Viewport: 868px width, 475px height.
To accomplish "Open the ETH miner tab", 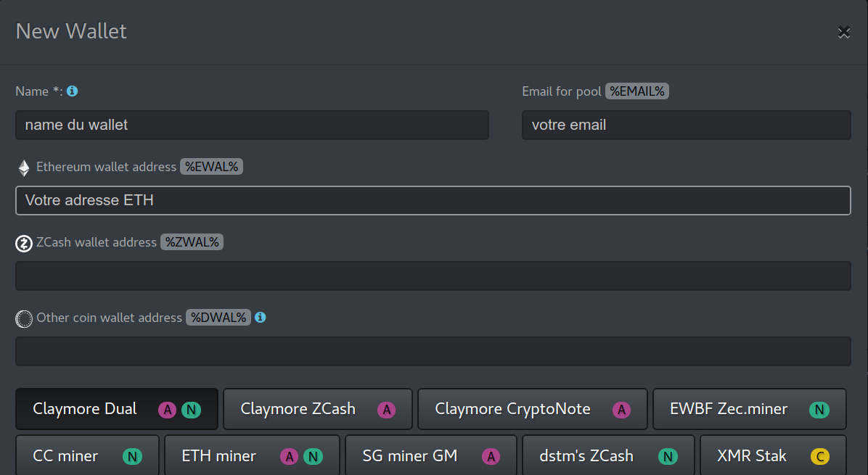I will [252, 455].
